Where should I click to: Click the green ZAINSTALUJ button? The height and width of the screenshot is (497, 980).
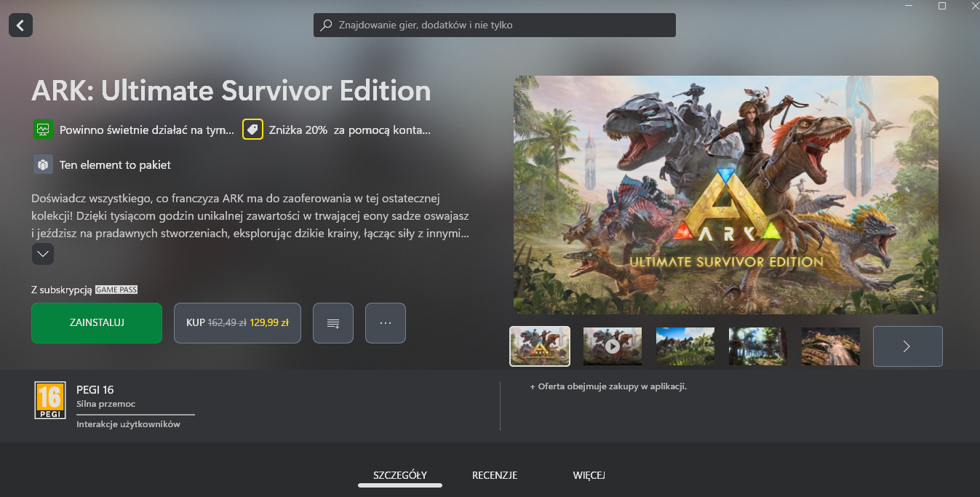97,322
